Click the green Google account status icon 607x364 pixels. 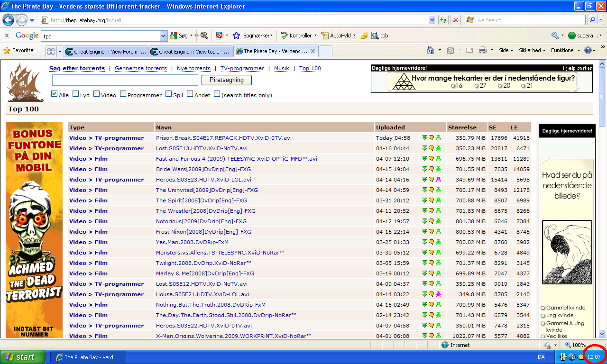tap(572, 36)
